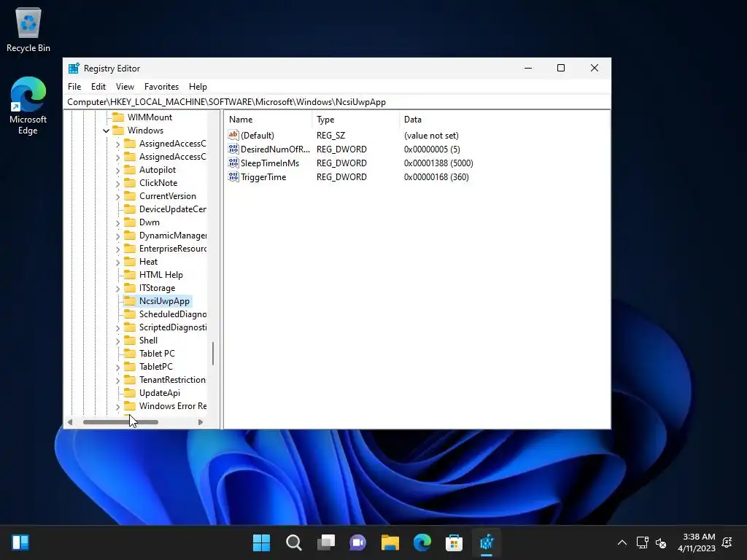Open the File menu
The width and height of the screenshot is (747, 560).
pos(74,87)
